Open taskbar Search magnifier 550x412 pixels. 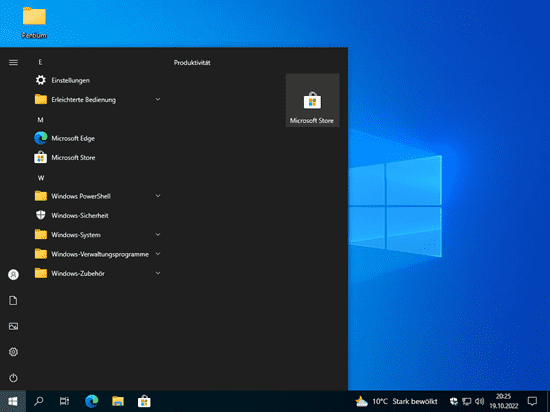(x=39, y=401)
